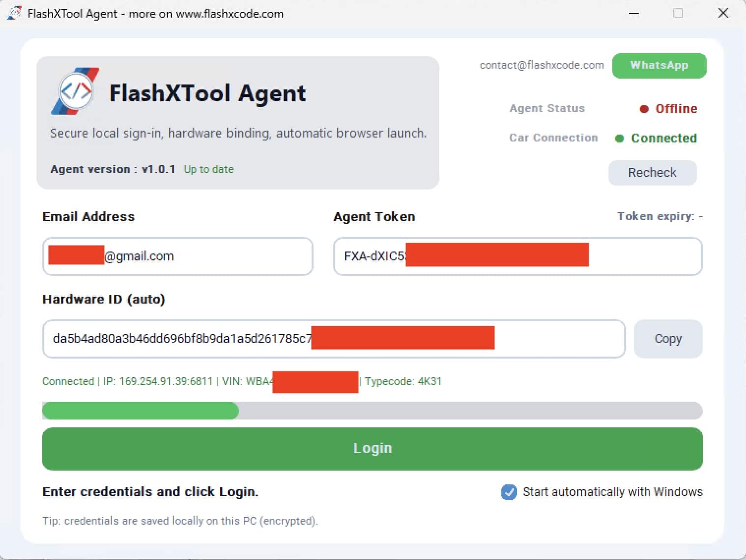
Task: Click the title bar app icon
Action: click(x=14, y=13)
